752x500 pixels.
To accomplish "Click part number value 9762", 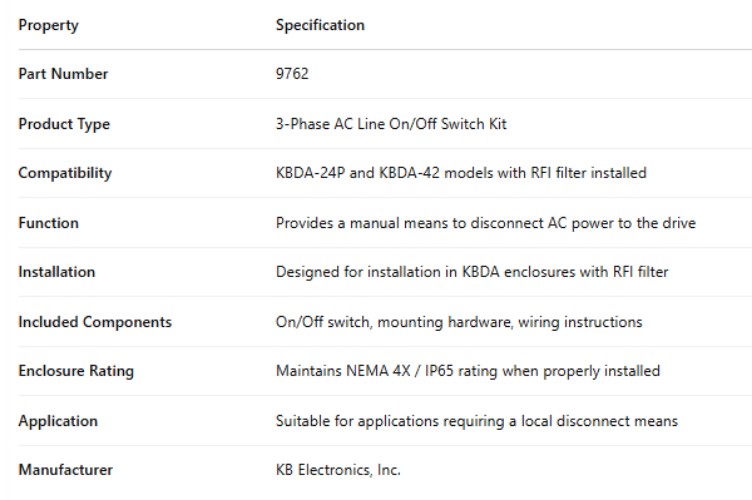I will 292,74.
